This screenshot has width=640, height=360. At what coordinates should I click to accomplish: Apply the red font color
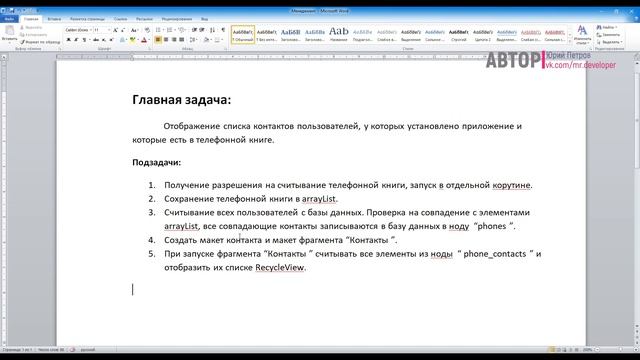pyautogui.click(x=144, y=40)
